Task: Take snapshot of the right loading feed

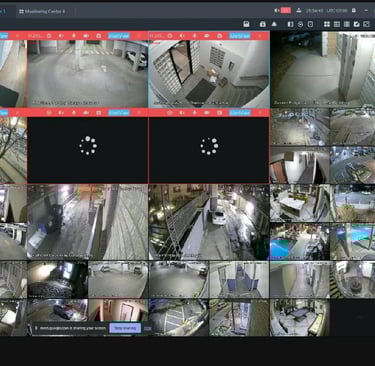Action: (x=220, y=113)
